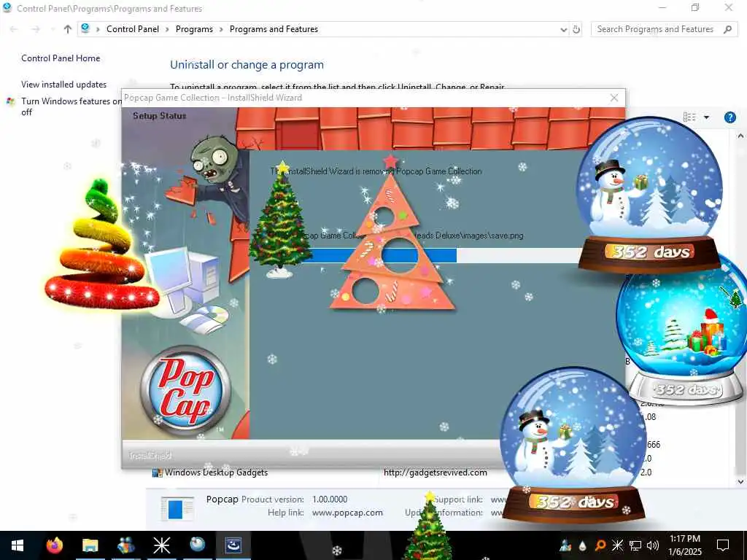747x560 pixels.
Task: Open www.popcap.com help link
Action: (347, 513)
